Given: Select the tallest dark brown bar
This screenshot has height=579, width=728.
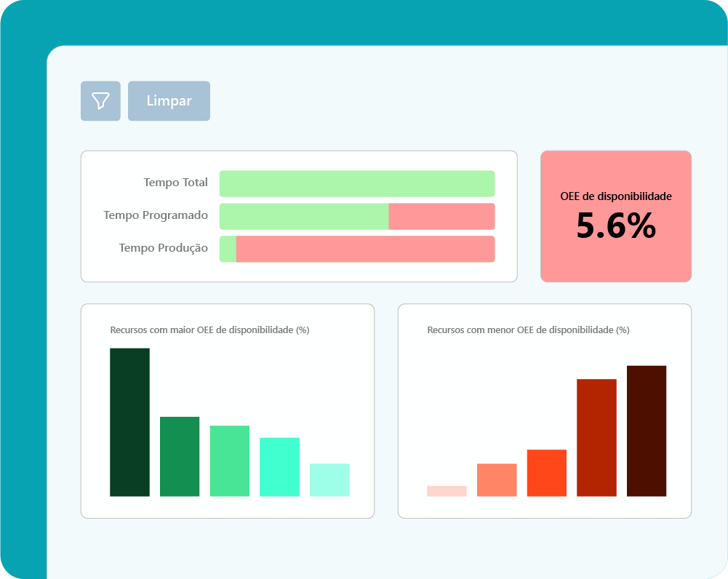Looking at the screenshot, I should (647, 431).
